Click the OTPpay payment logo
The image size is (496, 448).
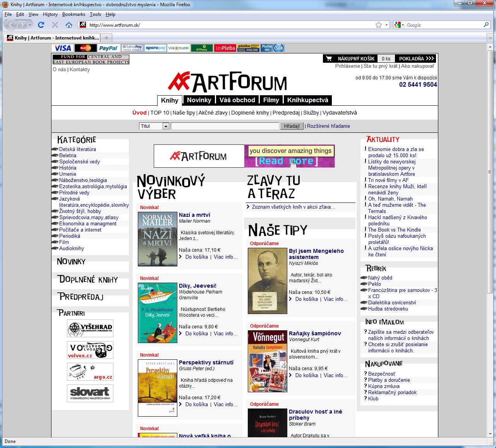tap(202, 48)
